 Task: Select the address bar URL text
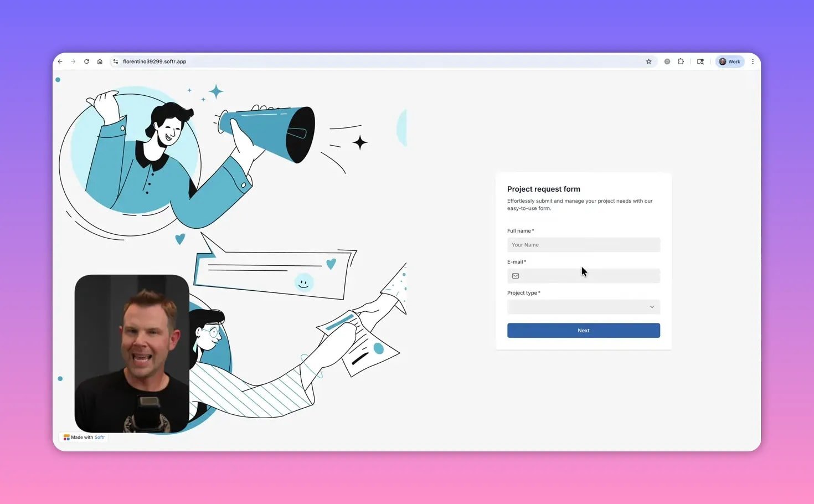point(154,61)
